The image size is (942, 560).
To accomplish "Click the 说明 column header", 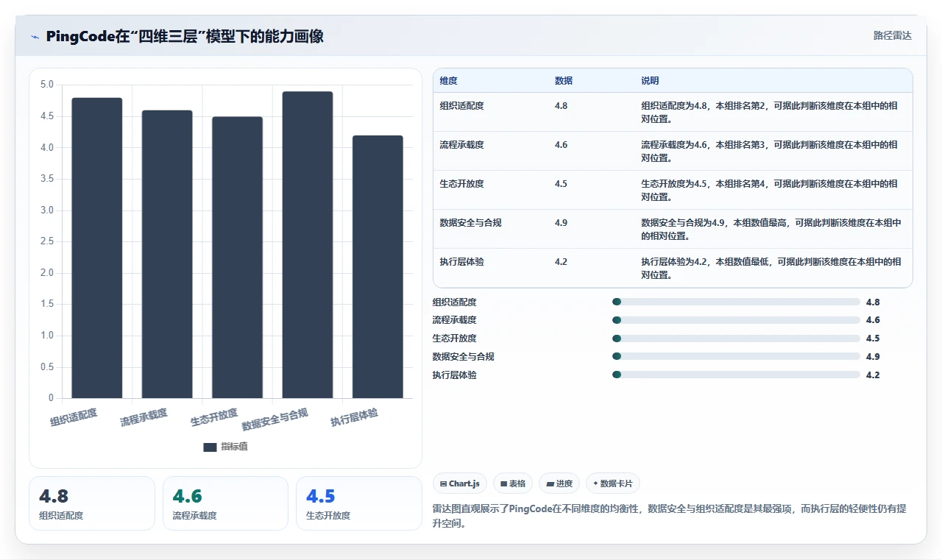I will coord(650,81).
